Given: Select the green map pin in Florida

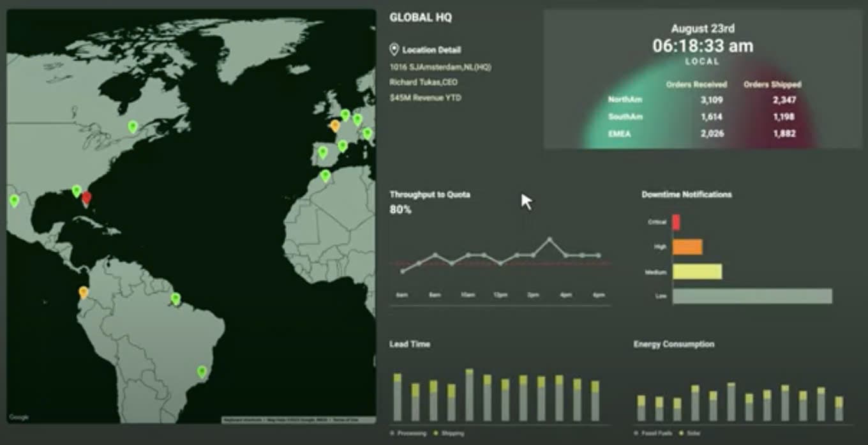Looking at the screenshot, I should pyautogui.click(x=77, y=191).
